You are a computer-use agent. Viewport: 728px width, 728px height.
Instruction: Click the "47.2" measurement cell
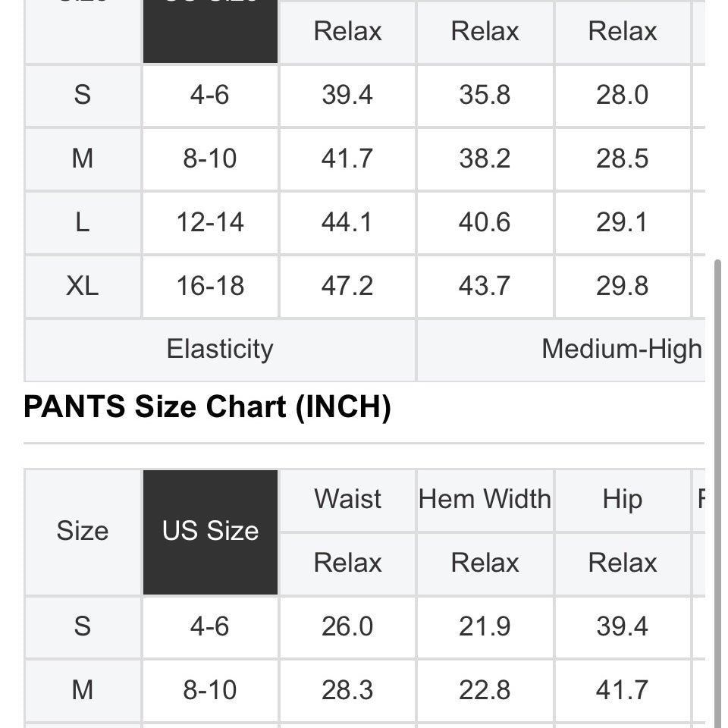tap(347, 286)
